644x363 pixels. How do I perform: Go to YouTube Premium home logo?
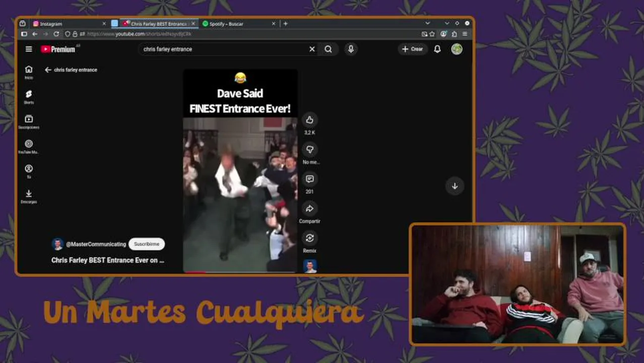tap(58, 49)
